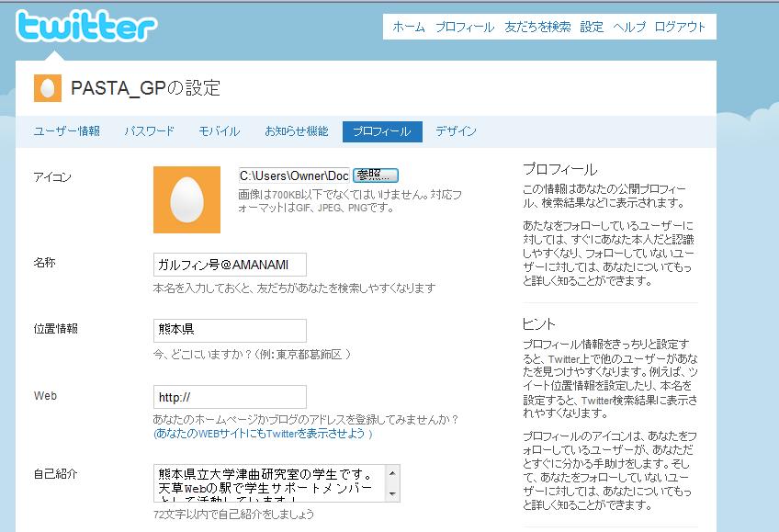
Task: Switch to the ユーザー情報 tab
Action: tap(66, 131)
